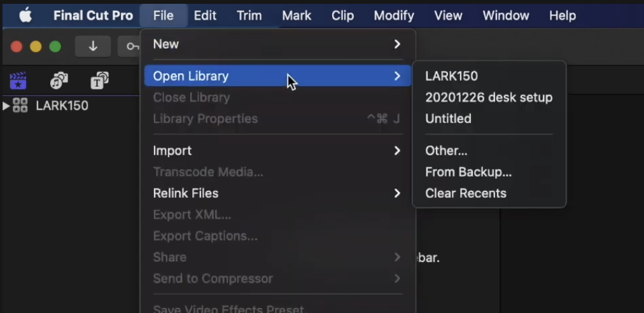Open the View menu
The image size is (644, 313).
click(x=448, y=16)
